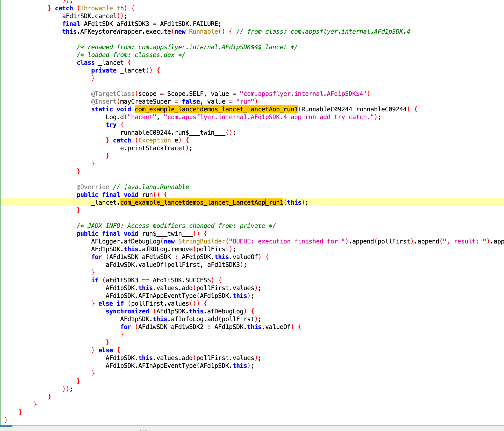Click the @TargetClass annotation
Screen dimensions: 504x431
click(113, 94)
